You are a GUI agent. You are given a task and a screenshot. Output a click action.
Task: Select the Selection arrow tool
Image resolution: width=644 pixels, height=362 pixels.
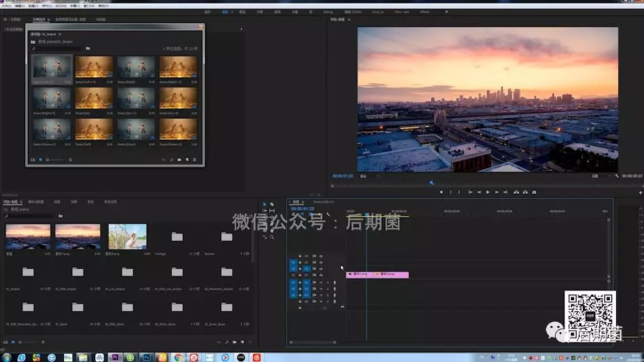pos(264,205)
